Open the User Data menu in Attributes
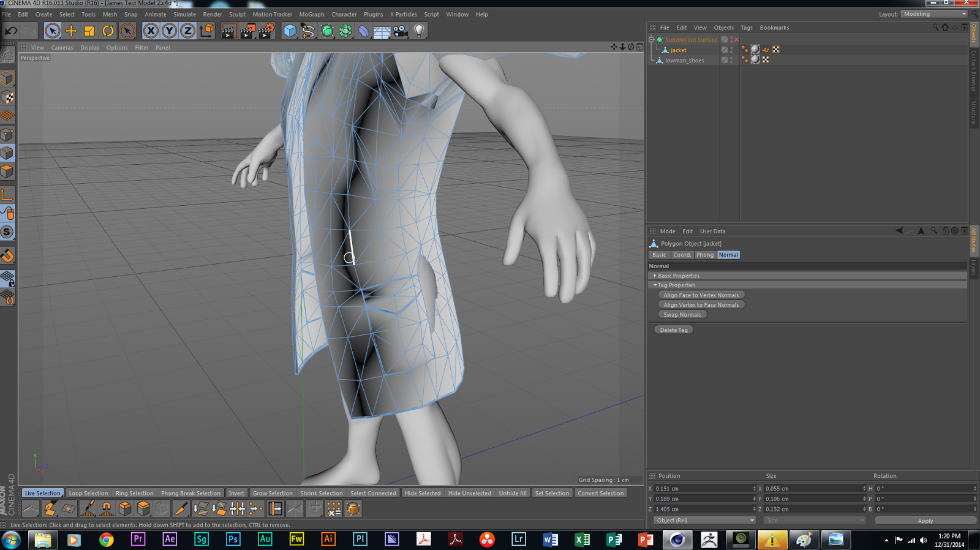Image resolution: width=980 pixels, height=550 pixels. pos(713,232)
